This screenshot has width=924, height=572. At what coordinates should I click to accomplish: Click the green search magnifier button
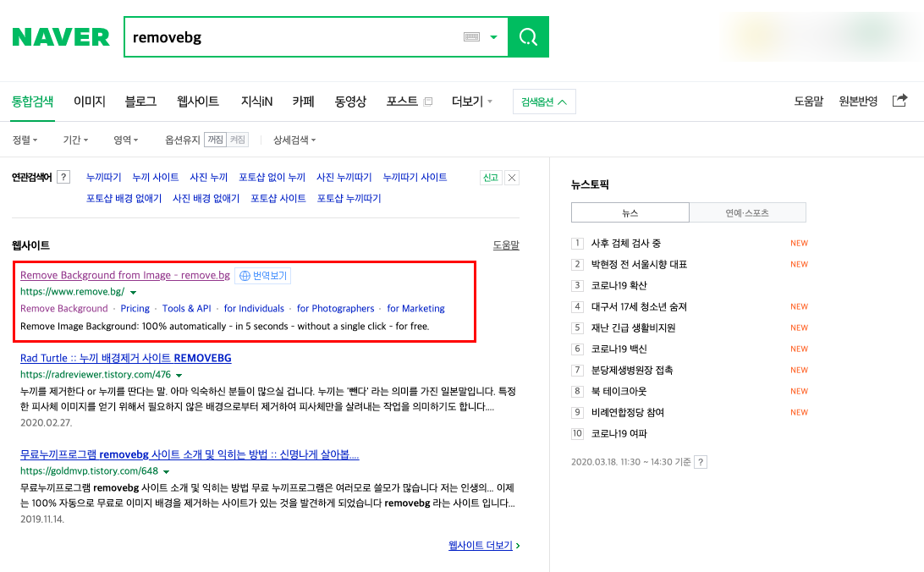(x=528, y=37)
